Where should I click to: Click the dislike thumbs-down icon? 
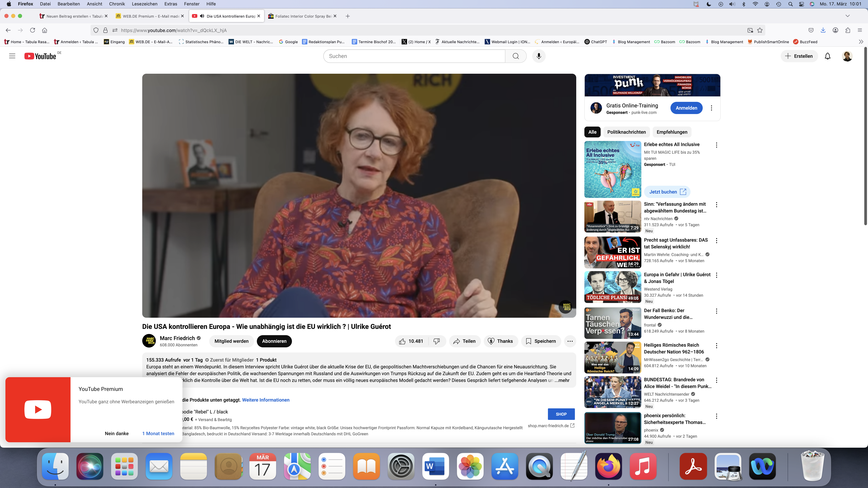click(x=437, y=341)
